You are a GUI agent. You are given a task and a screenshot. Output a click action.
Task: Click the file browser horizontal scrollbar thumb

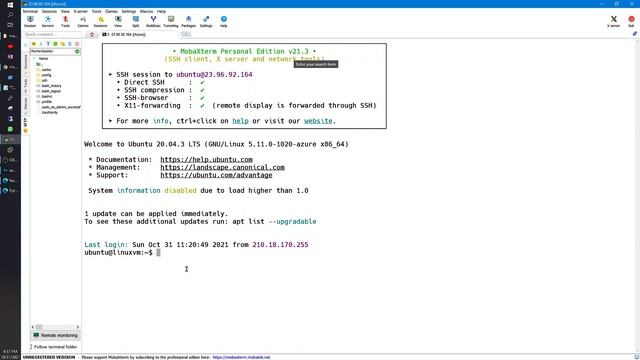(x=39, y=327)
